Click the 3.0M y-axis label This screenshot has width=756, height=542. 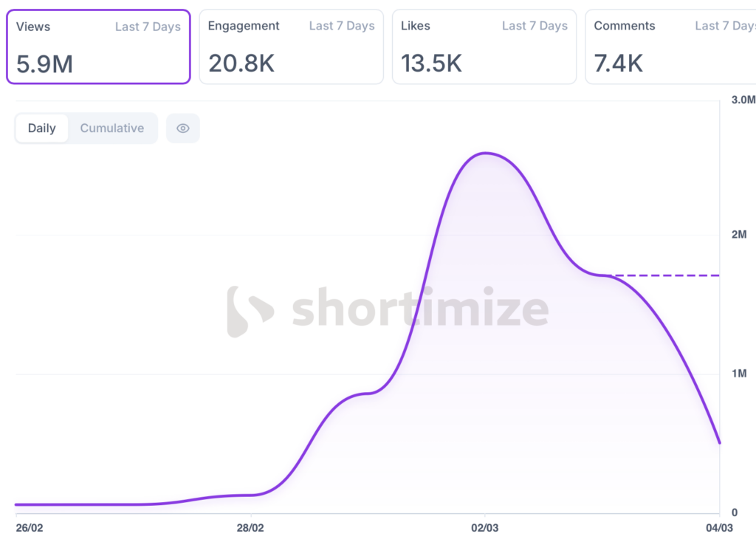(741, 100)
